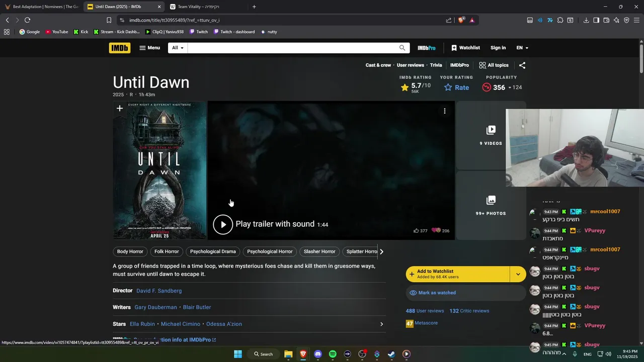Viewport: 644px width, 362px height.
Task: Open the trailer's three-dot options menu
Action: coord(445,111)
